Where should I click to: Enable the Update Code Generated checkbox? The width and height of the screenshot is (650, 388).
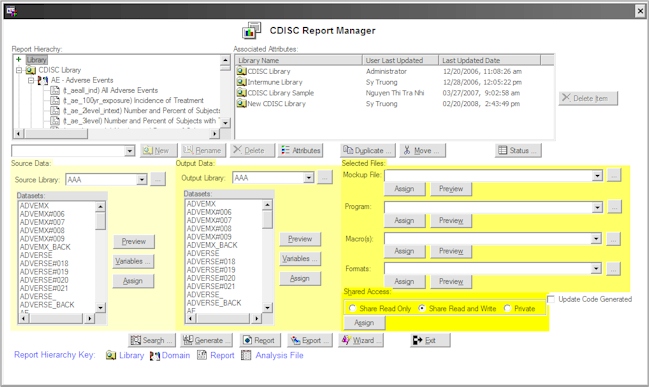coord(551,299)
